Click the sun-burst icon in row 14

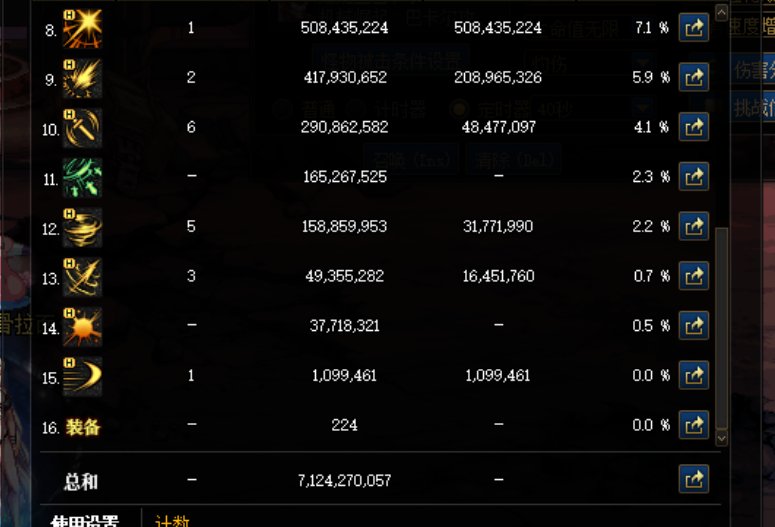coord(82,326)
